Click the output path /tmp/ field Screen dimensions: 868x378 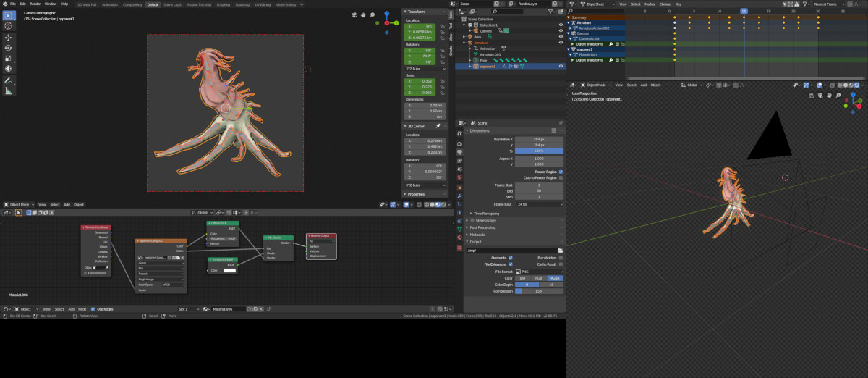click(x=511, y=250)
